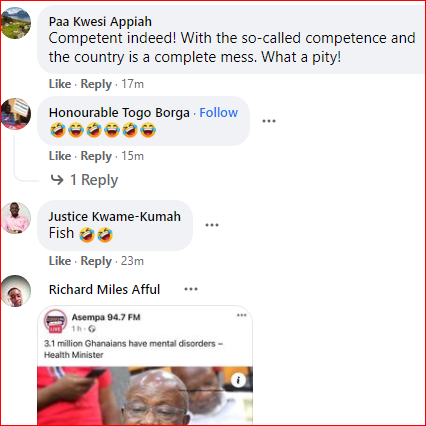Open Richard Miles Afful's profile name link
The width and height of the screenshot is (426, 426).
[x=104, y=289]
